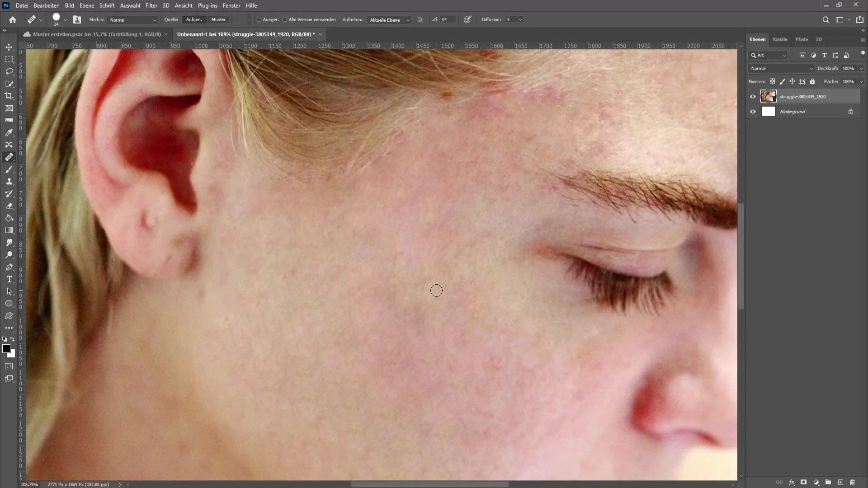The height and width of the screenshot is (488, 868).
Task: Select the Move tool
Action: [x=9, y=47]
